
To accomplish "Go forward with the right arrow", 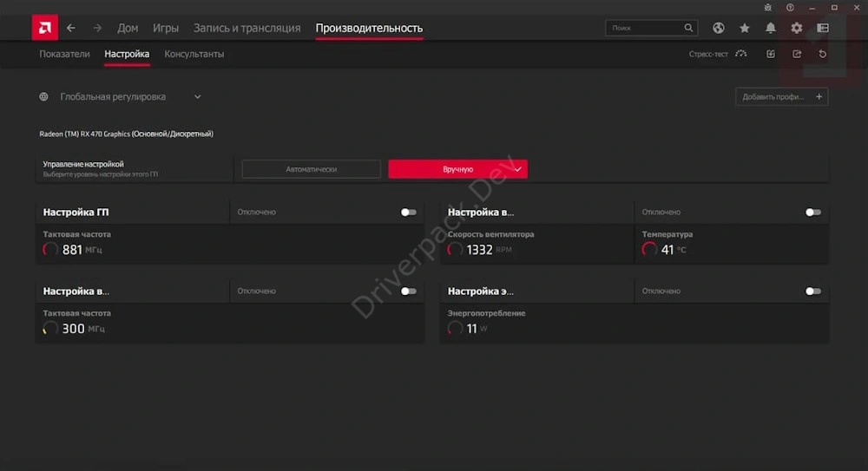I will coord(97,28).
